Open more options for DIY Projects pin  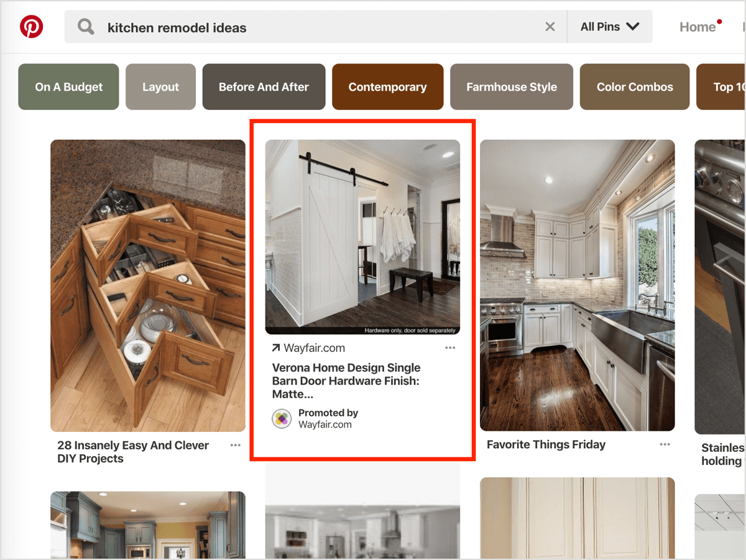tap(235, 445)
